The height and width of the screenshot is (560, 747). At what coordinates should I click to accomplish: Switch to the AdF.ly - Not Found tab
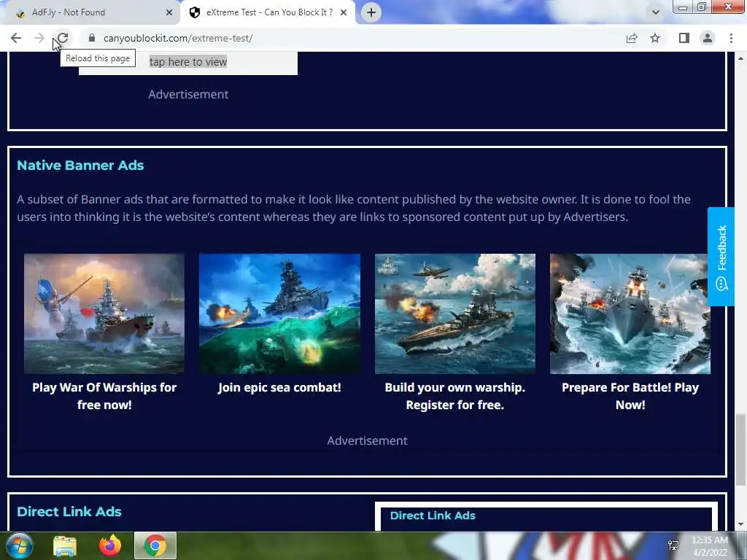click(90, 12)
